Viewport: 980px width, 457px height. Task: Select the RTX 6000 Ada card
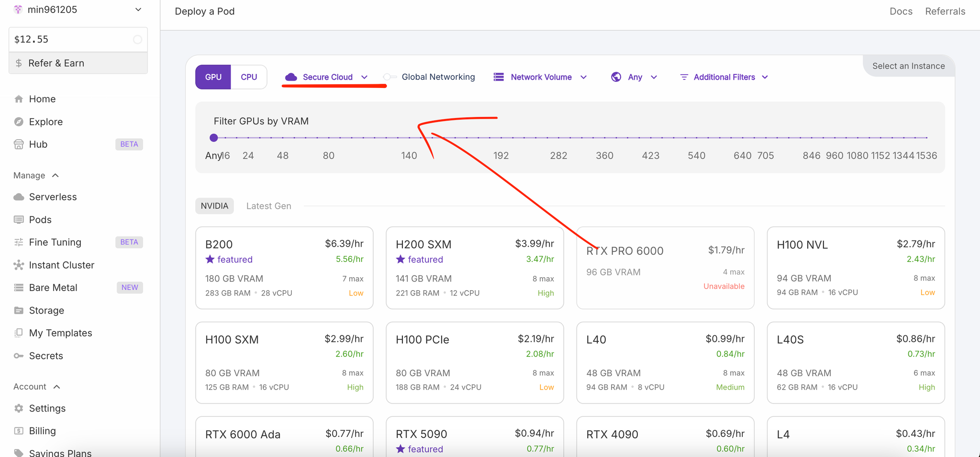[x=284, y=437]
